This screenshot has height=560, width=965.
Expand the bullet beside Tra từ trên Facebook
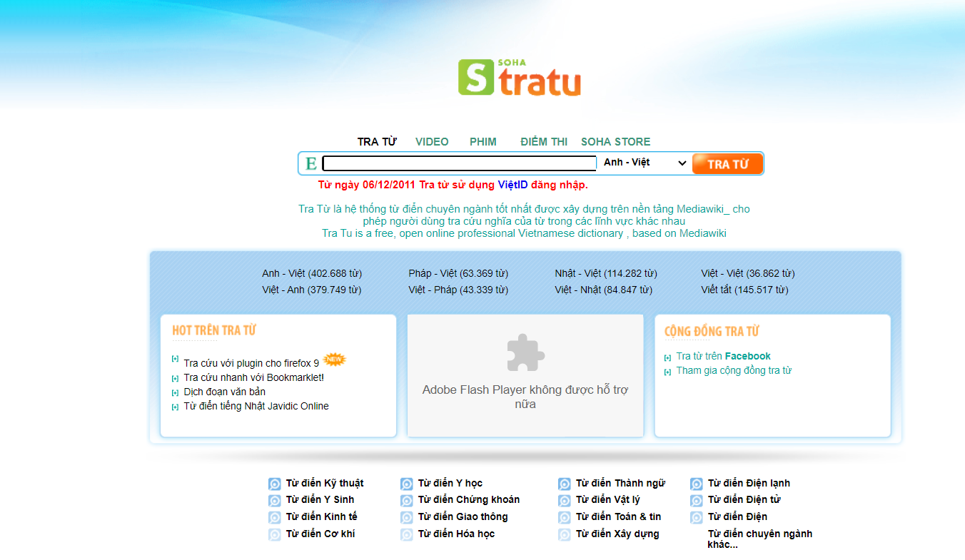click(x=668, y=357)
